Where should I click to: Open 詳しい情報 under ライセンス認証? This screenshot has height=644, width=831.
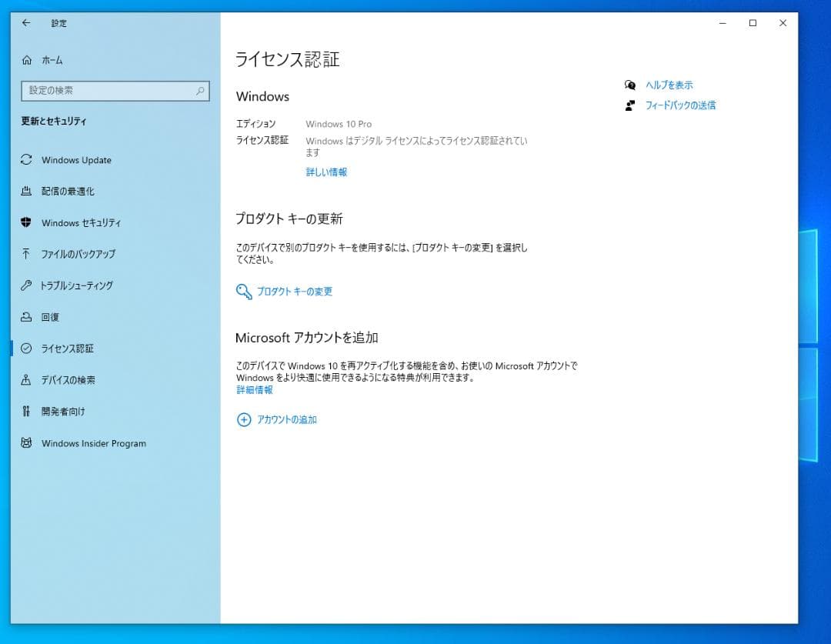click(325, 172)
